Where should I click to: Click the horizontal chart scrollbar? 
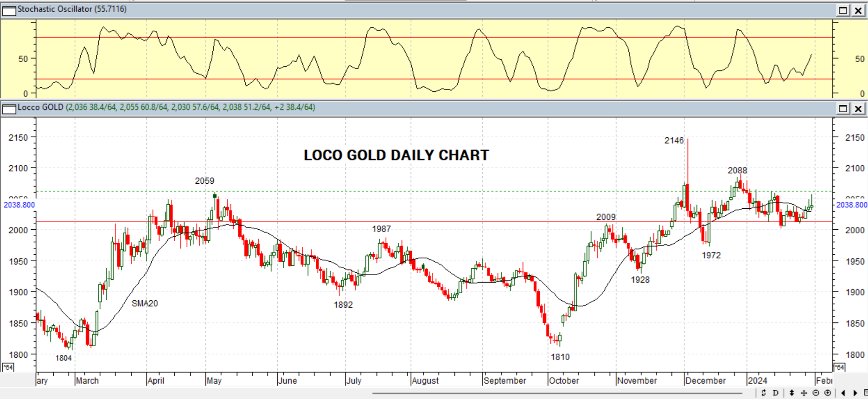[x=557, y=393]
